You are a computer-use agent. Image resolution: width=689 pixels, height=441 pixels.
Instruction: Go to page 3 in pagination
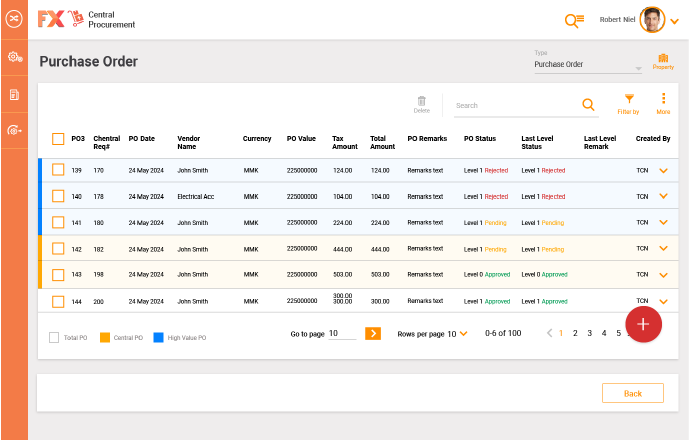(589, 333)
